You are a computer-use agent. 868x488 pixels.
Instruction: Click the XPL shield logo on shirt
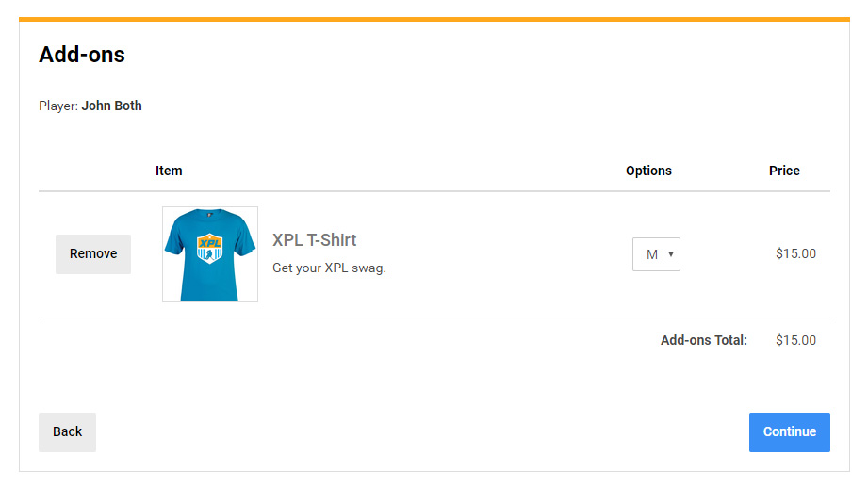[x=210, y=249]
